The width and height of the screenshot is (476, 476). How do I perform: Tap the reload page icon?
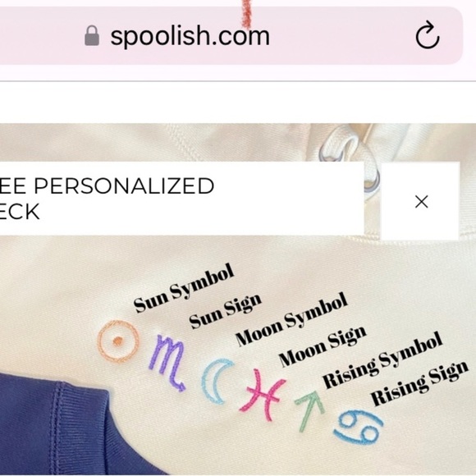click(428, 35)
